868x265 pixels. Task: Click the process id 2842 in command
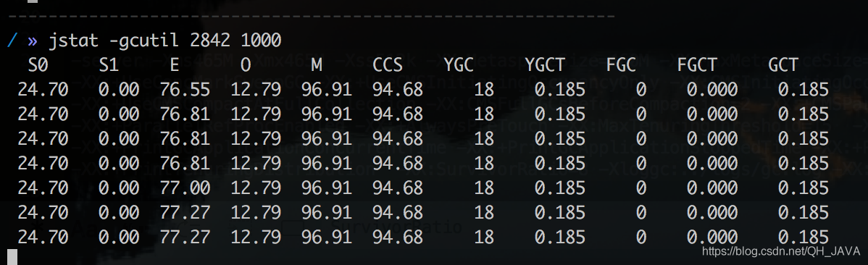(x=210, y=41)
